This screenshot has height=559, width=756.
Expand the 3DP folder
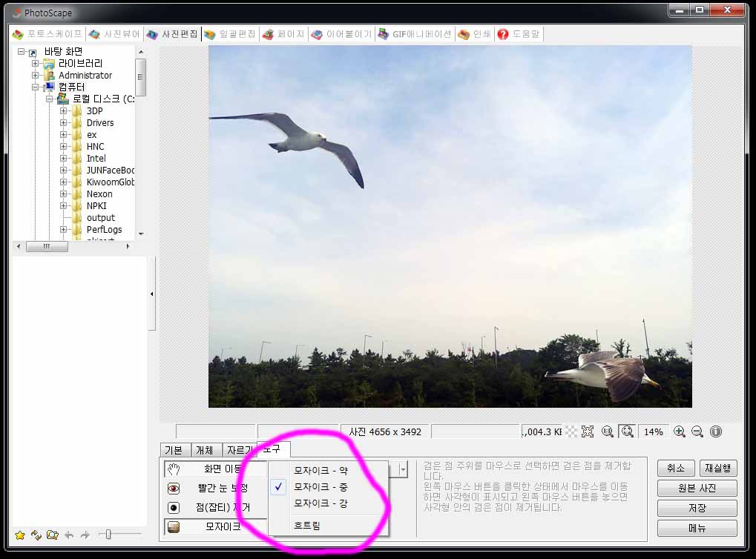click(63, 111)
